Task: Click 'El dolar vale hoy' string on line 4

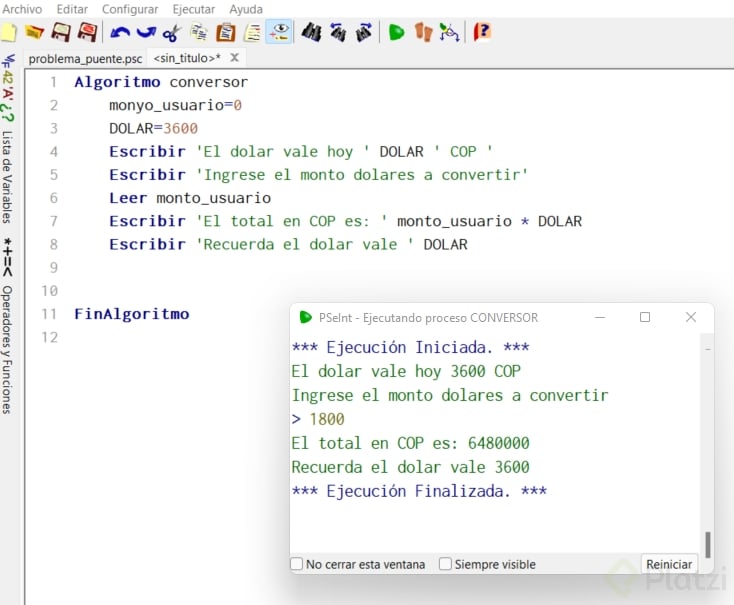Action: tap(282, 152)
